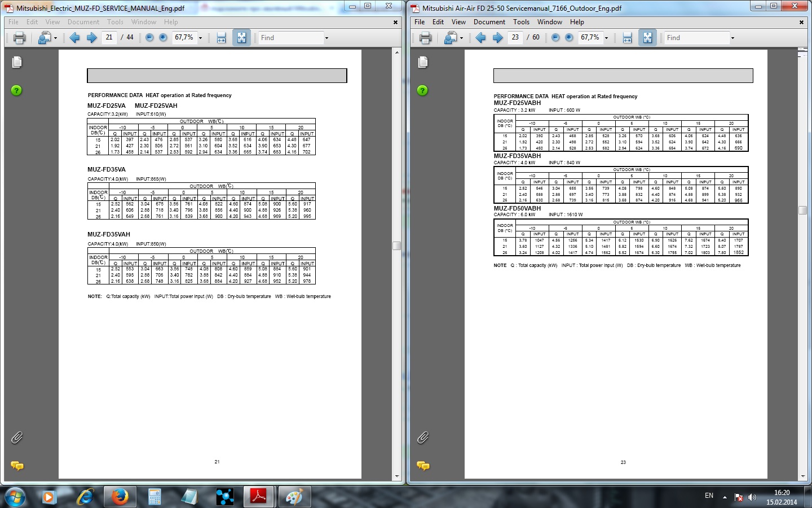
Task: Open zoom 67,7% dropdown in right window
Action: [606, 38]
